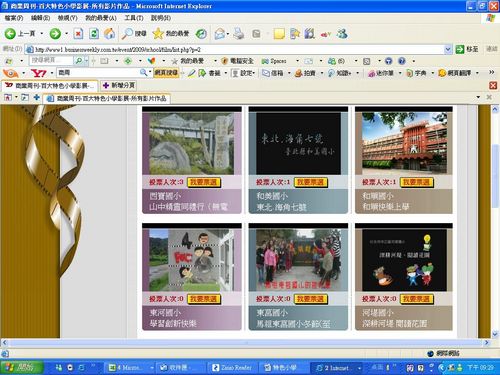Go to Home page icon
Image resolution: width=500 pixels, height=375 pixels.
[x=110, y=33]
